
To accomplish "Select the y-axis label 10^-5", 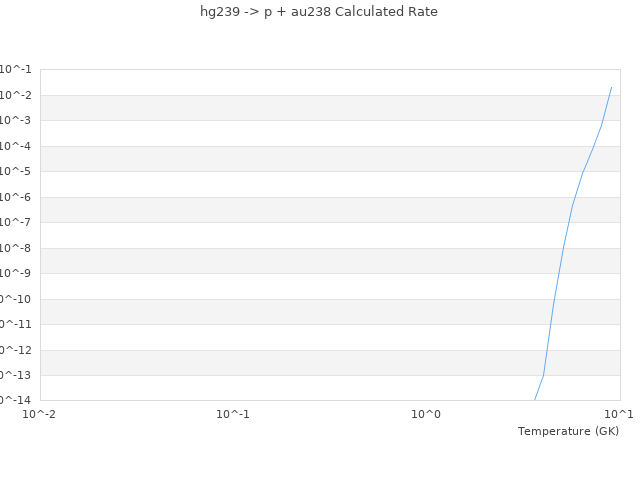I will (15, 171).
